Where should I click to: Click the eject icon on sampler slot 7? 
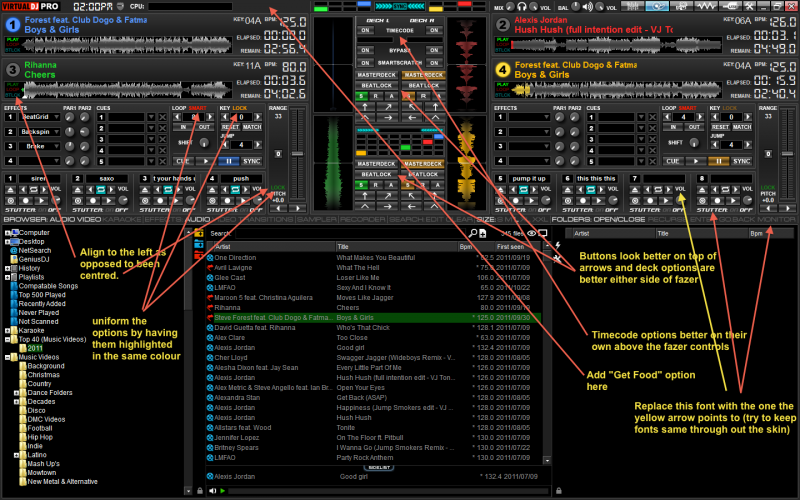click(x=635, y=190)
